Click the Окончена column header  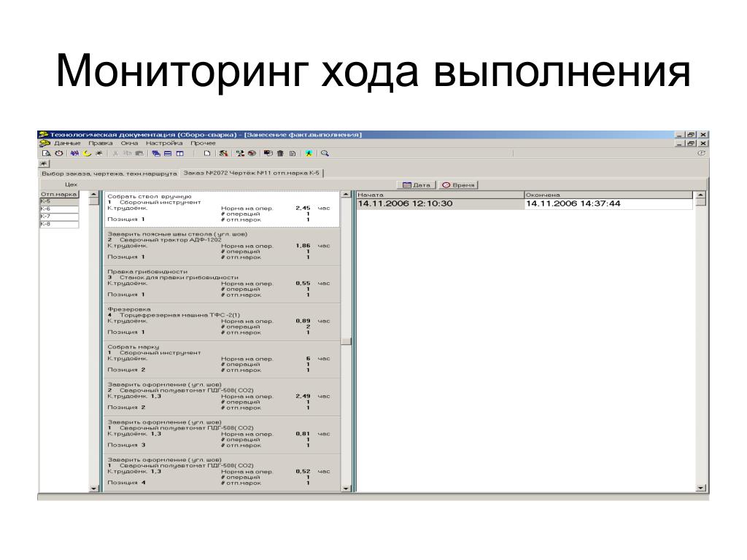coord(608,195)
